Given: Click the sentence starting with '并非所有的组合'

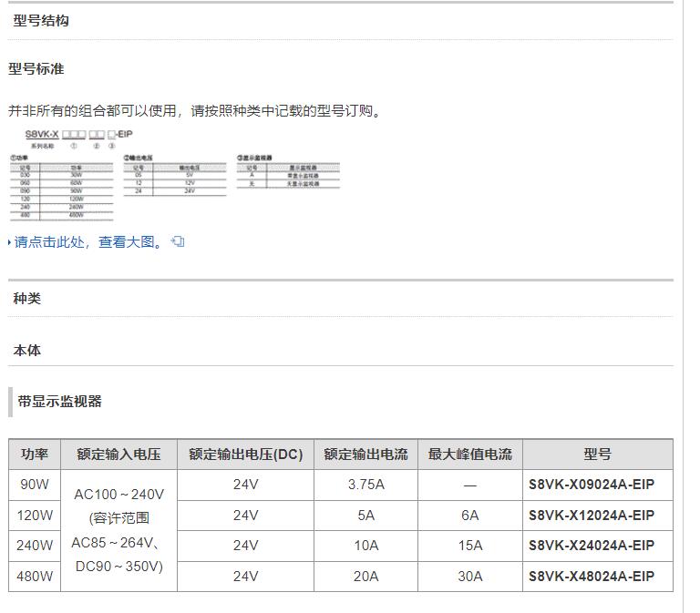Looking at the screenshot, I should point(195,110).
